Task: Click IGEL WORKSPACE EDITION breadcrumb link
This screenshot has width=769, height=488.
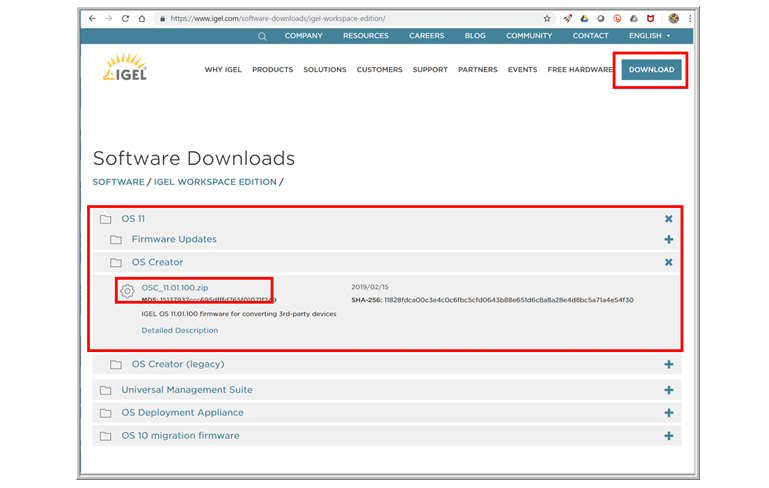Action: 215,182
